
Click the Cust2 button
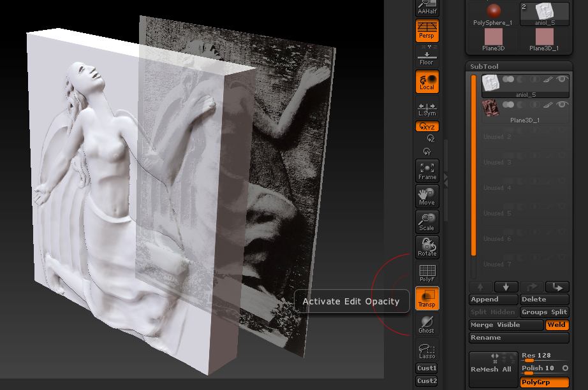(x=427, y=381)
